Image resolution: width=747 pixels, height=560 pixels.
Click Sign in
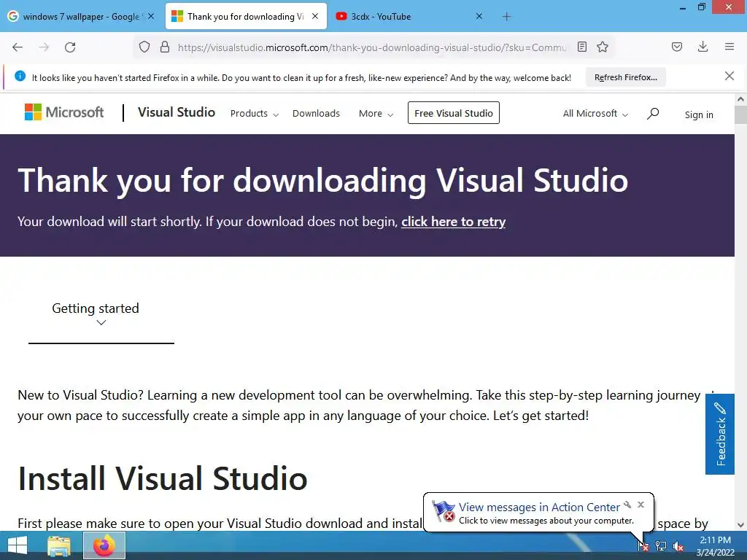pos(699,114)
